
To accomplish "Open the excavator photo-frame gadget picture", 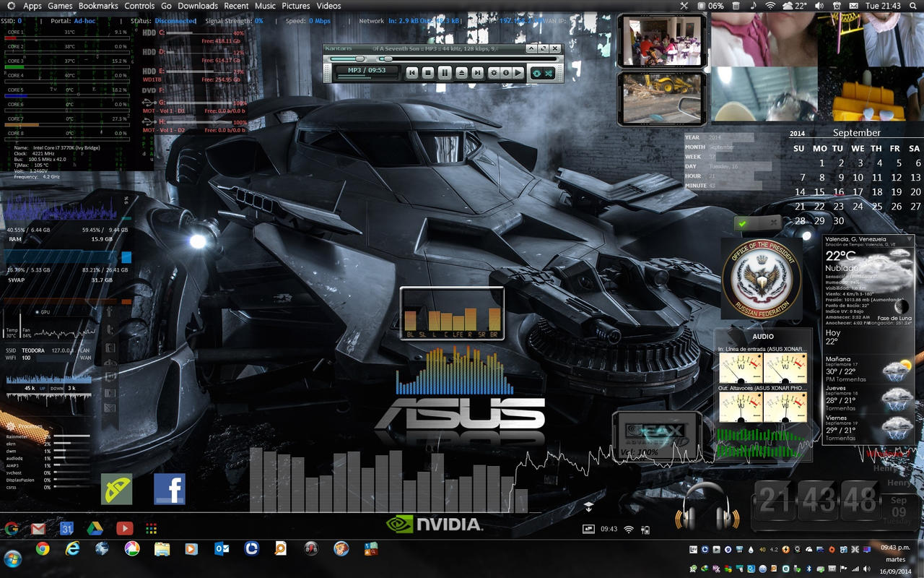I will pos(663,98).
